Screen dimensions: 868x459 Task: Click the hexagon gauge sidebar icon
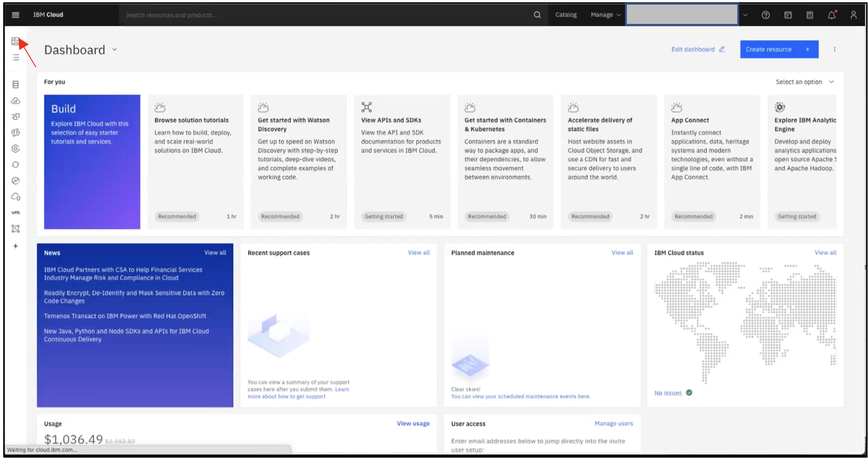point(15,181)
